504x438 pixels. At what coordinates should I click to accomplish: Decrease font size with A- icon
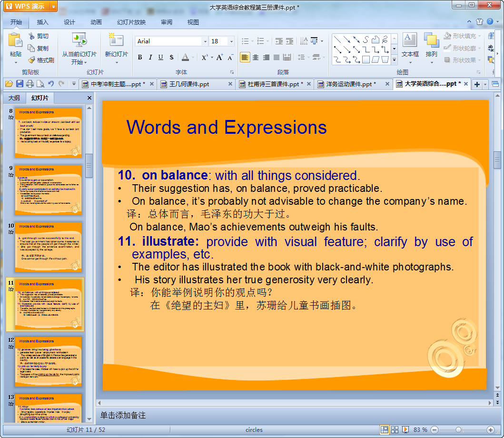click(230, 58)
